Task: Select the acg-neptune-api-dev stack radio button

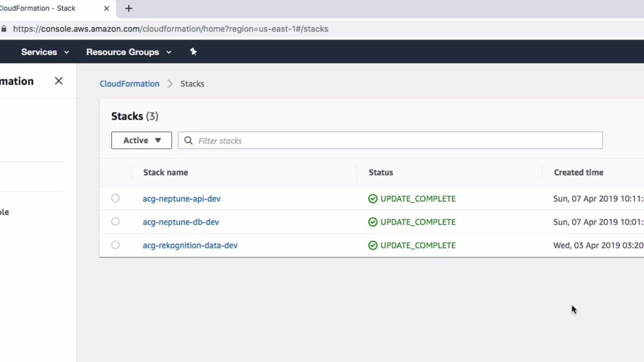Action: [115, 198]
